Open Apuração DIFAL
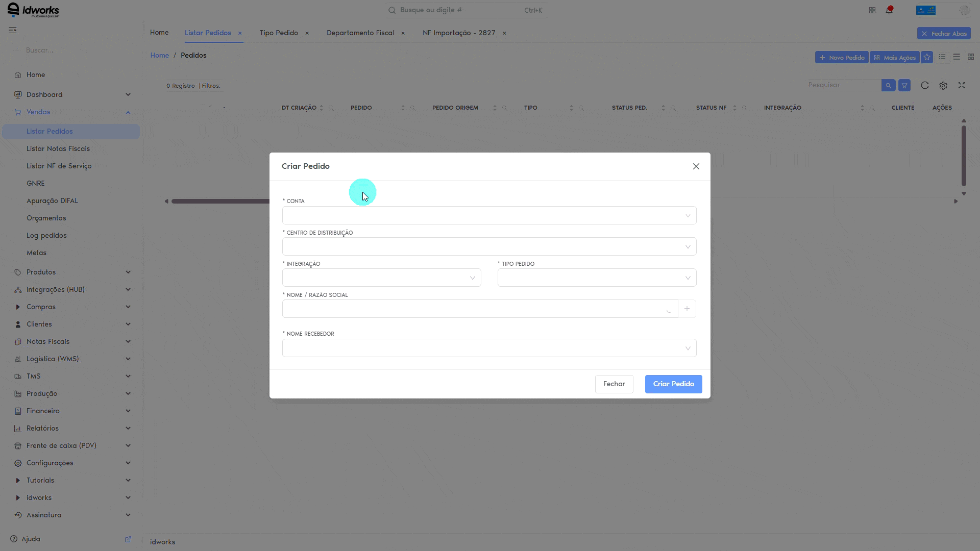This screenshot has height=551, width=980. point(52,201)
